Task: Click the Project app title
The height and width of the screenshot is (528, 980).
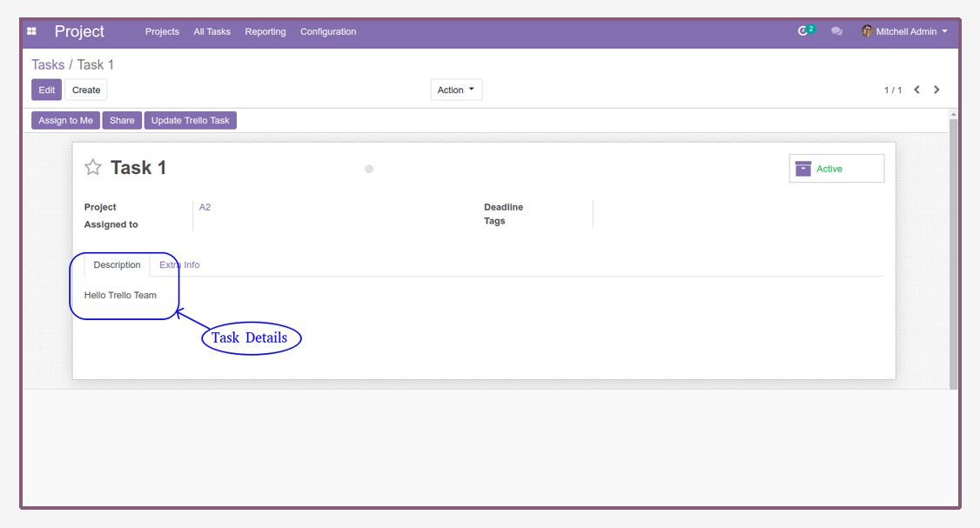Action: [x=79, y=31]
